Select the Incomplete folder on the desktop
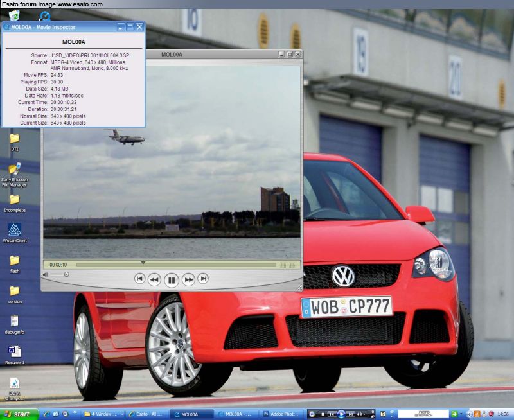 pos(14,204)
